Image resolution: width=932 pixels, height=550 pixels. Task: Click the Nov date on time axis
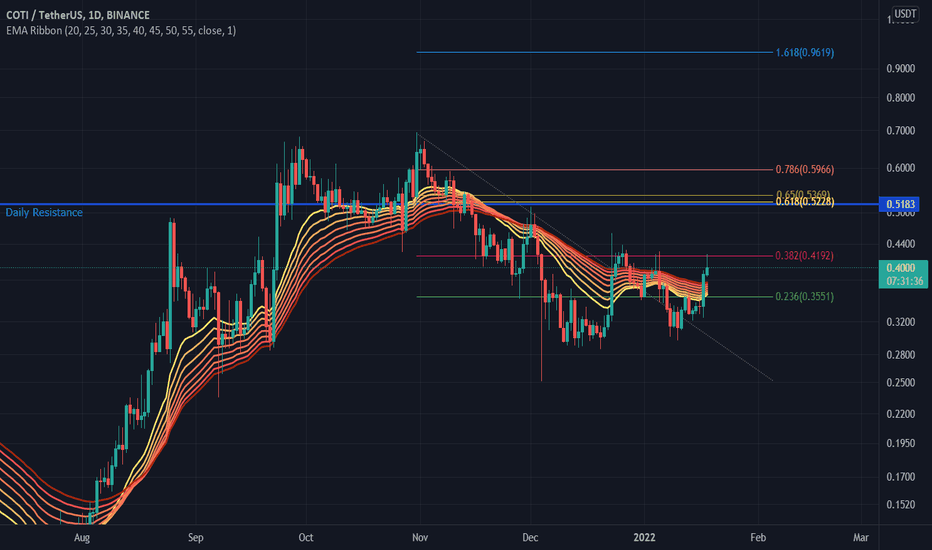click(x=420, y=538)
